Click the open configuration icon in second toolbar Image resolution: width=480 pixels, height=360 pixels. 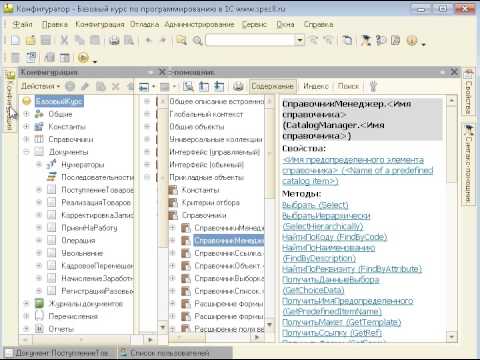pos(31,58)
